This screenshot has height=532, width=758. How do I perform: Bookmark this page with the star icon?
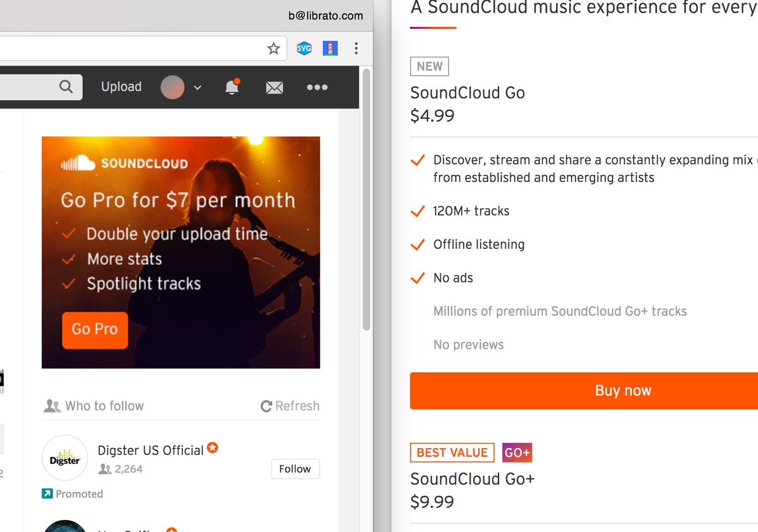[x=274, y=49]
